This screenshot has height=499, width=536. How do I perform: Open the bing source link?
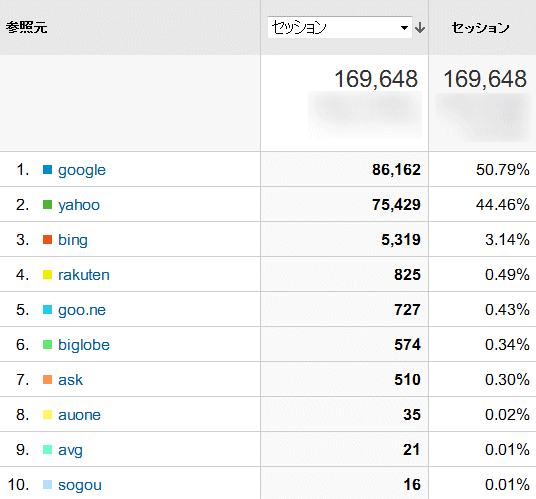(x=73, y=240)
